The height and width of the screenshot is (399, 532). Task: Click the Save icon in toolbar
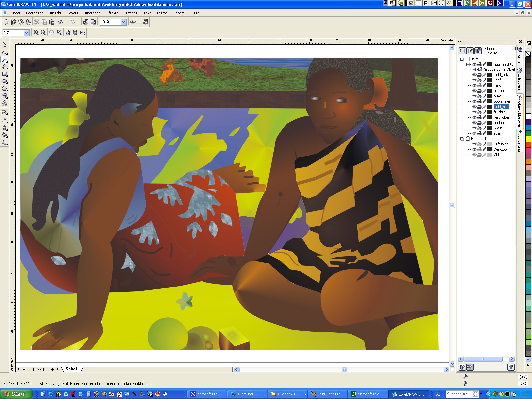click(x=21, y=22)
